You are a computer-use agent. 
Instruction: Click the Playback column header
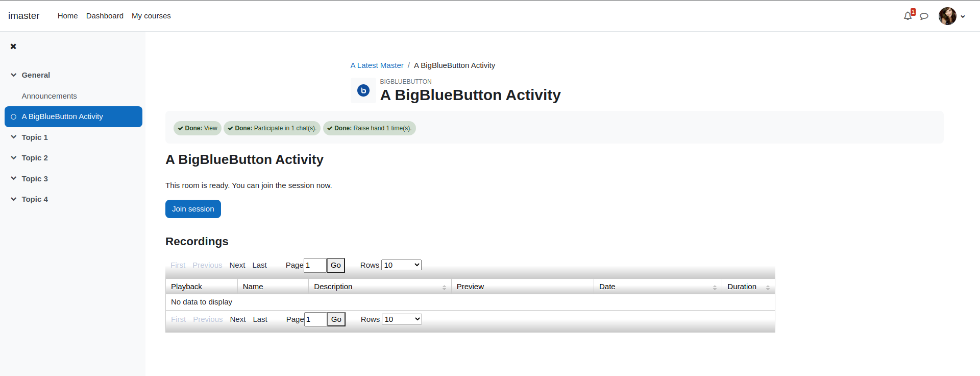coord(202,287)
